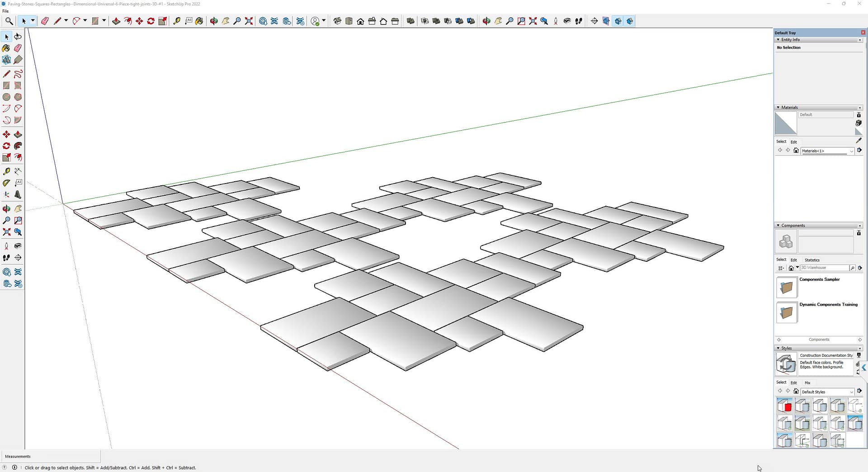Viewport: 868px width, 472px height.
Task: Collapse the Styles panel section
Action: coord(778,348)
